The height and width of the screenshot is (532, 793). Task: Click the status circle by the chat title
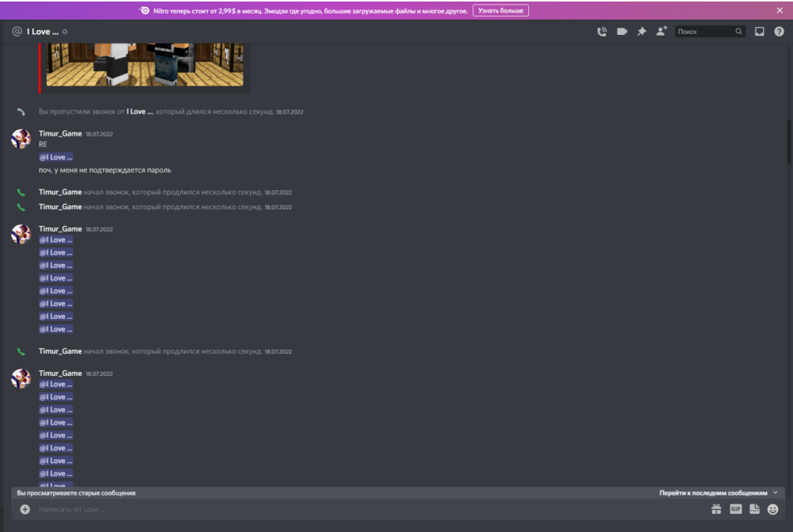[65, 32]
